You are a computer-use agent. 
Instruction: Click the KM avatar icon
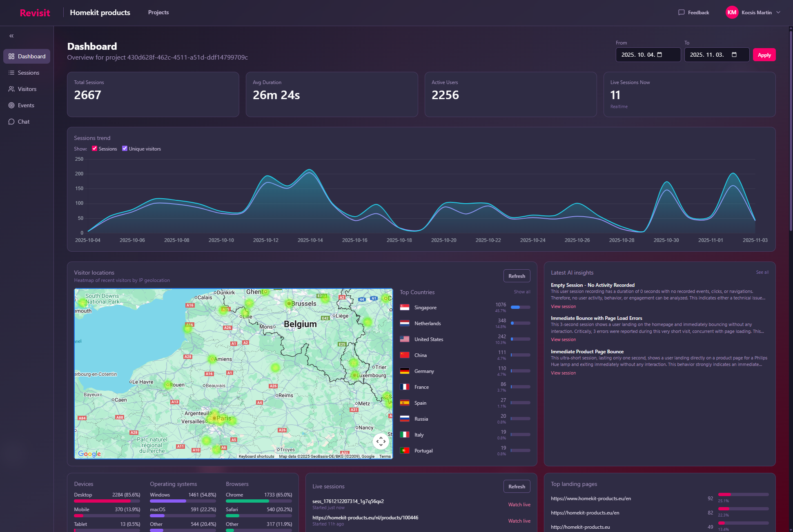[x=732, y=12]
